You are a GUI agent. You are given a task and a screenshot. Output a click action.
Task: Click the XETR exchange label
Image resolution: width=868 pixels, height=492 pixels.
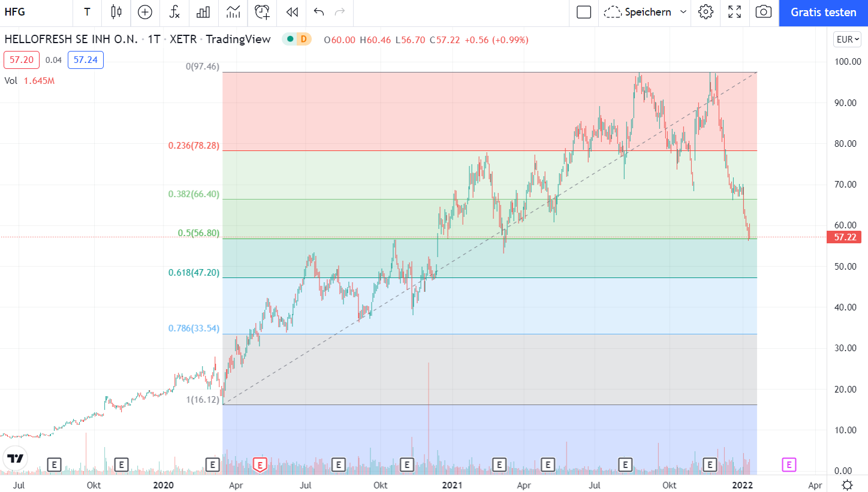pyautogui.click(x=182, y=40)
